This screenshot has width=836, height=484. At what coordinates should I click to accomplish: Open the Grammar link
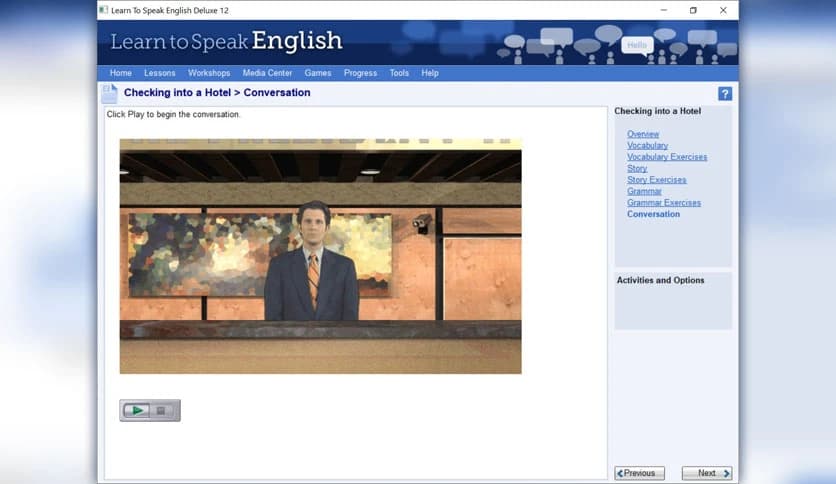[x=644, y=191]
